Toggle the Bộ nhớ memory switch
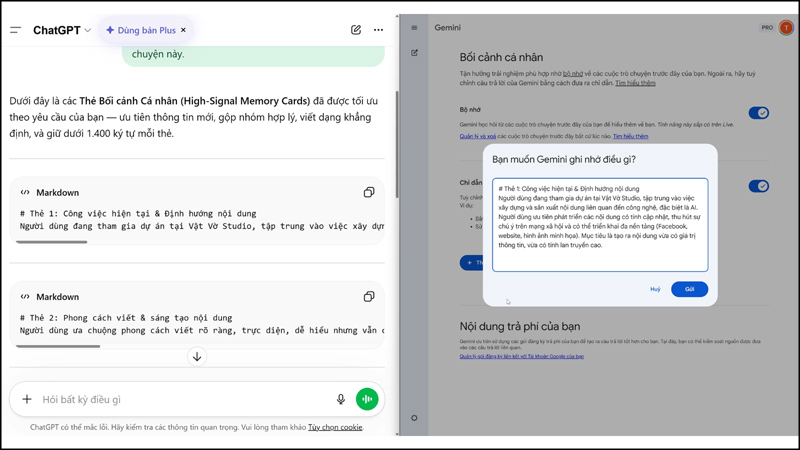Screen dimensions: 800x450 pos(759,113)
